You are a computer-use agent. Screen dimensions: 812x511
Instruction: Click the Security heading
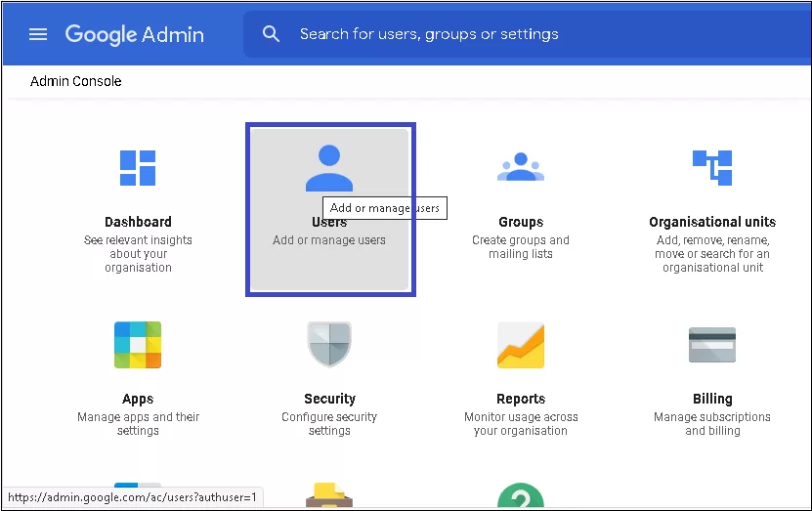click(330, 399)
